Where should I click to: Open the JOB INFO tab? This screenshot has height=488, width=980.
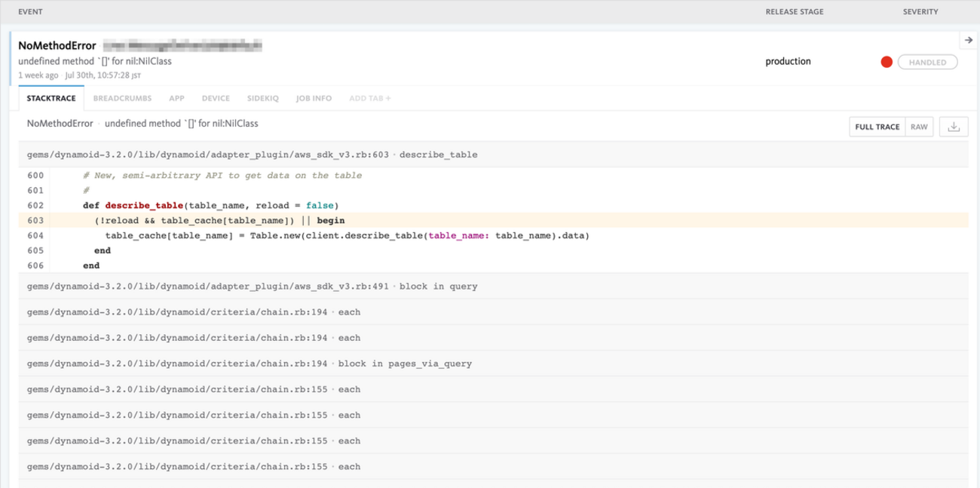click(x=314, y=98)
